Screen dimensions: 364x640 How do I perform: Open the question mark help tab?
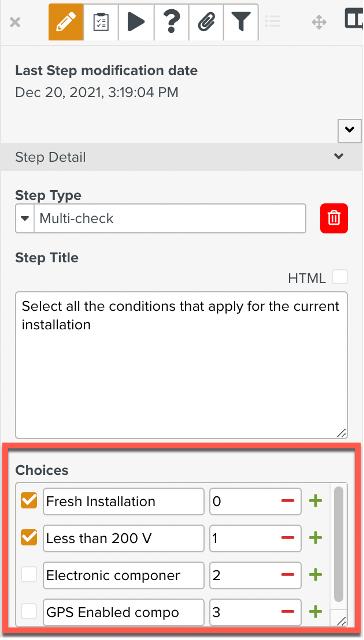pyautogui.click(x=171, y=22)
